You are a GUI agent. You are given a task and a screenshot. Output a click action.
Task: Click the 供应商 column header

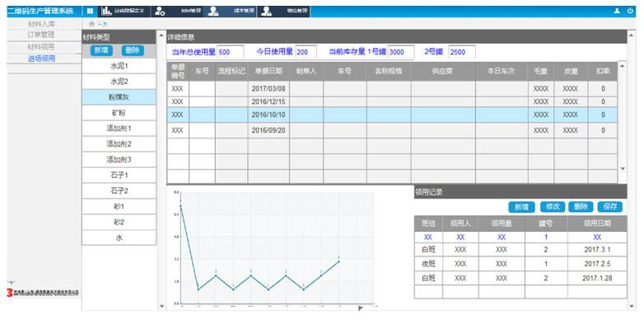(x=443, y=71)
